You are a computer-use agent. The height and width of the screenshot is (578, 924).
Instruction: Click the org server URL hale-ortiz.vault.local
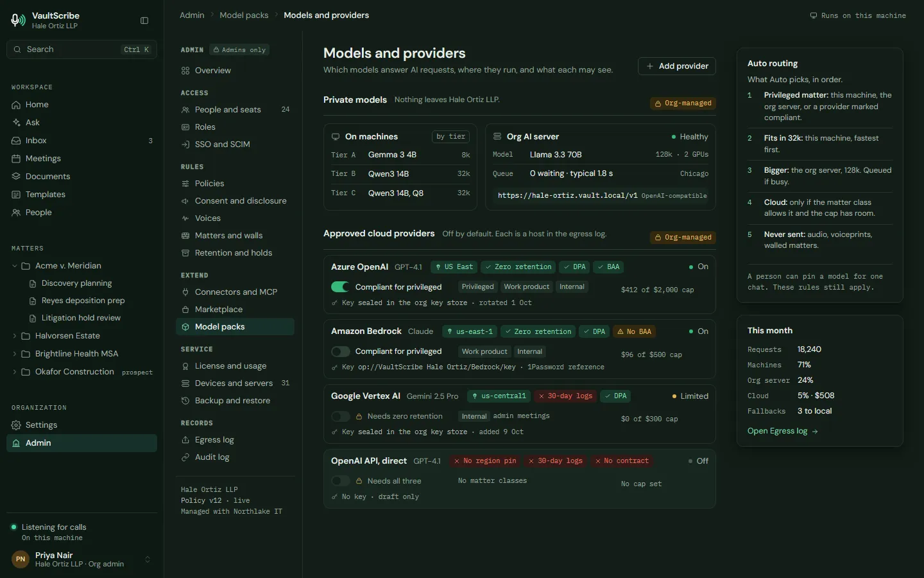(568, 196)
